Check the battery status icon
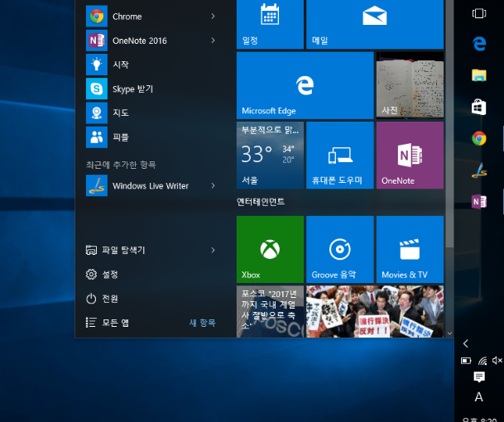This screenshot has width=504, height=422. tap(466, 361)
